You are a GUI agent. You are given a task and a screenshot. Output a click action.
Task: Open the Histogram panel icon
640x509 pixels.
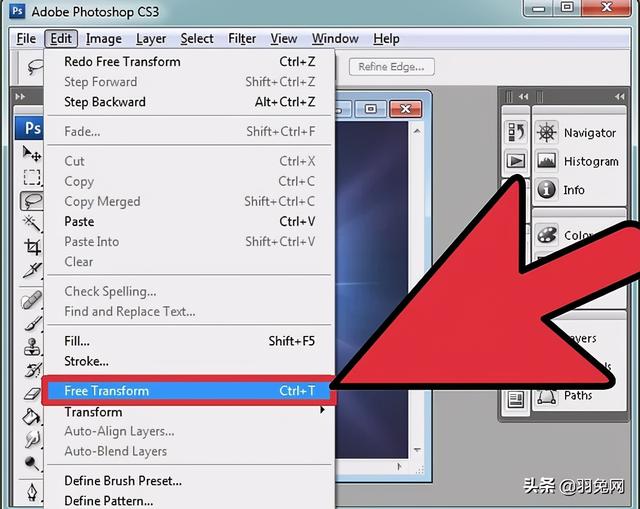546,161
